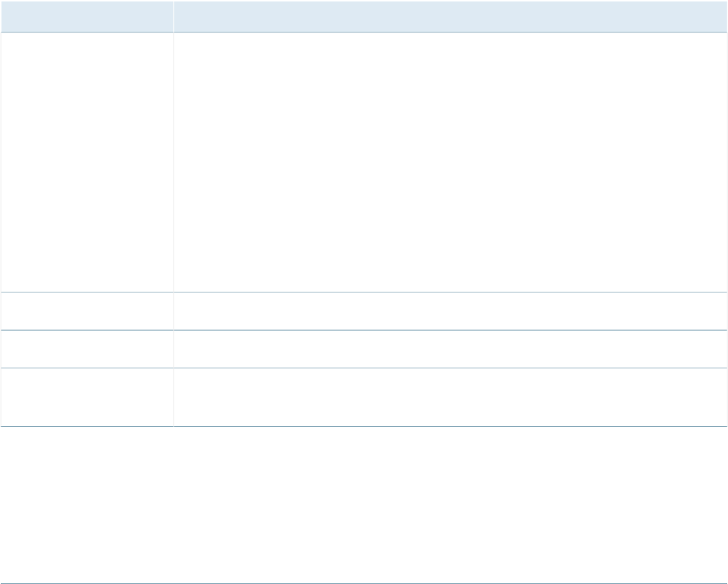Image resolution: width=728 pixels, height=584 pixels.
Task: Click the third-row cell in the left column
Action: click(x=87, y=349)
